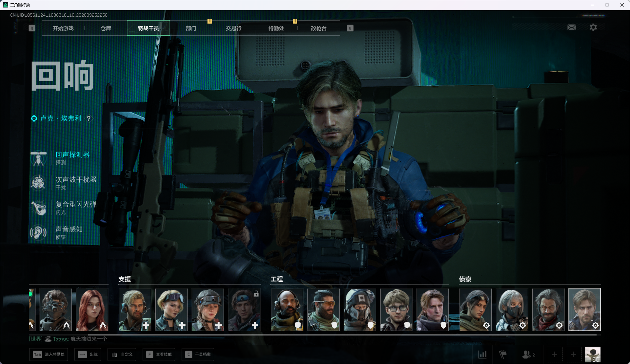Click the second empty squad slot plus
This screenshot has height=364, width=630.
pos(573,355)
